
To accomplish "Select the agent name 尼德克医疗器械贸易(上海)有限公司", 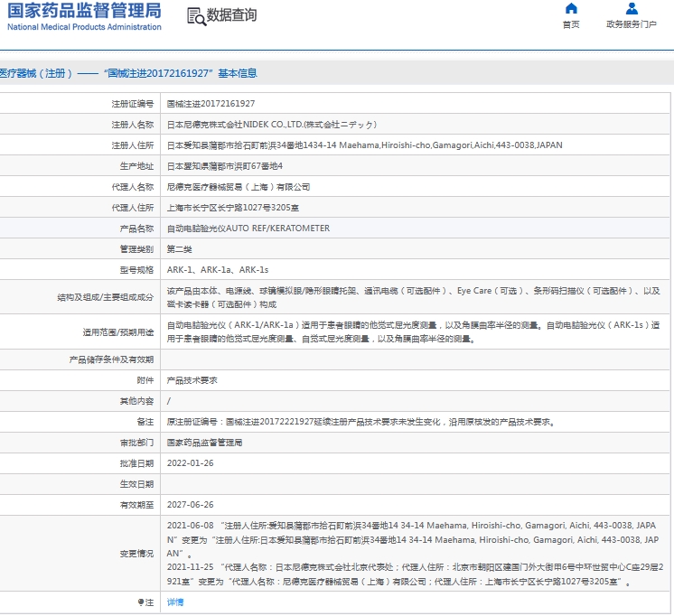I will (239, 187).
